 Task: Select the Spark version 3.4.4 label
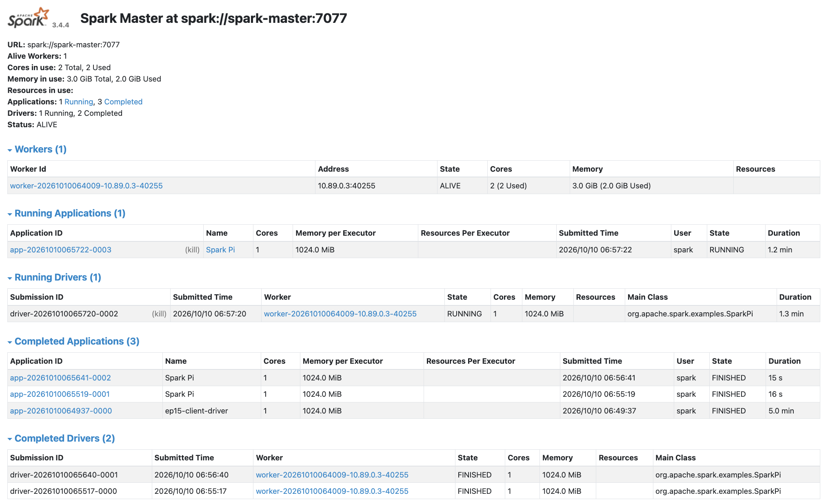click(60, 25)
